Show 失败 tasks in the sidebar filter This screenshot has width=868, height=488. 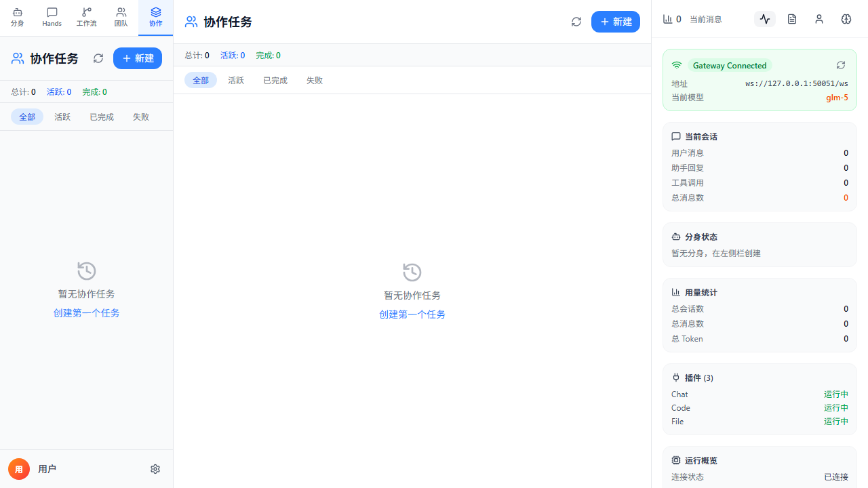click(141, 117)
